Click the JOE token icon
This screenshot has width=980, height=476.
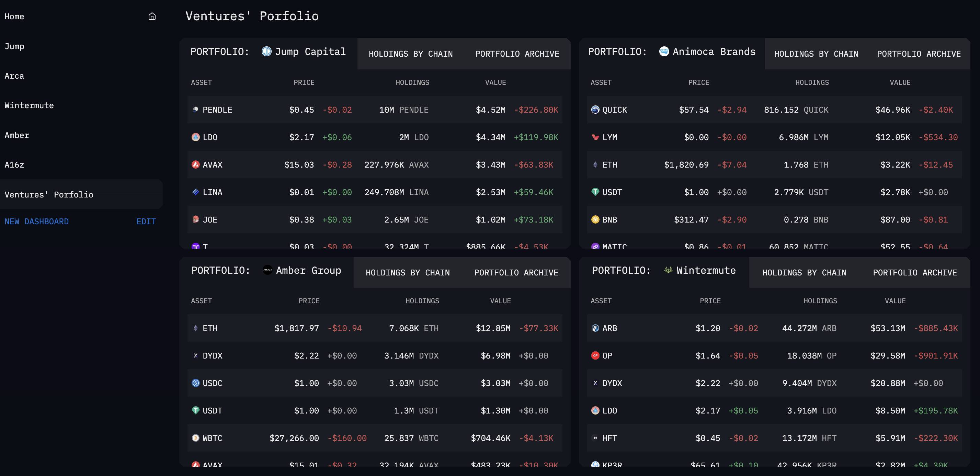[x=195, y=219]
